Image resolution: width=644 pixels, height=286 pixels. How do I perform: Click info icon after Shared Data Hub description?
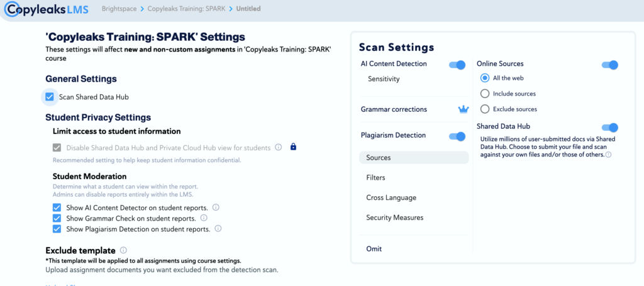click(608, 155)
